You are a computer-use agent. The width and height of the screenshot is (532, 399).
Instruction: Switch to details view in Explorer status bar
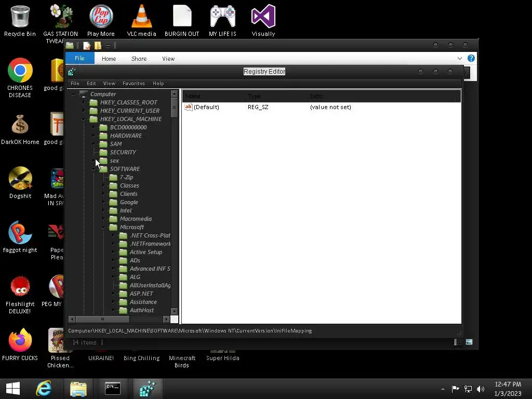(458, 342)
